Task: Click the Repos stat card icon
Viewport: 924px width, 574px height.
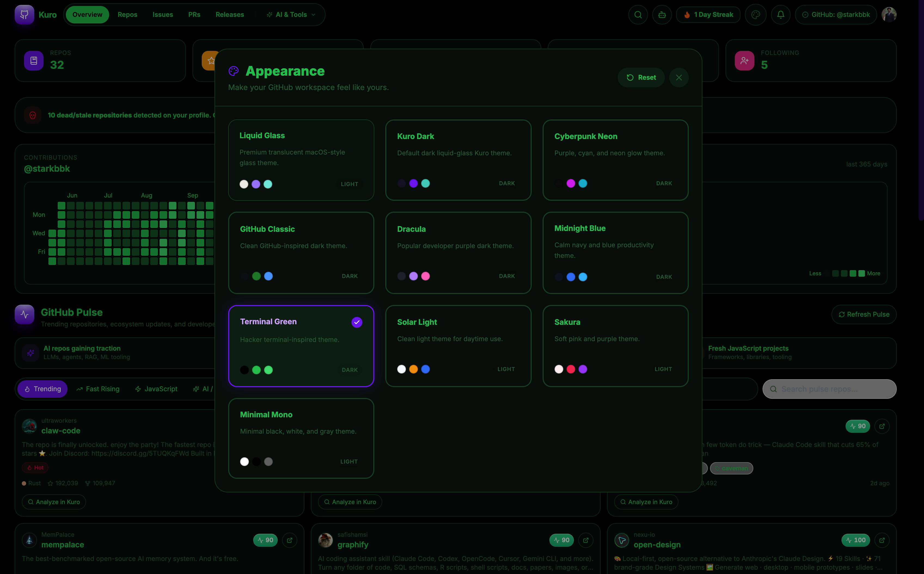Action: 34,60
